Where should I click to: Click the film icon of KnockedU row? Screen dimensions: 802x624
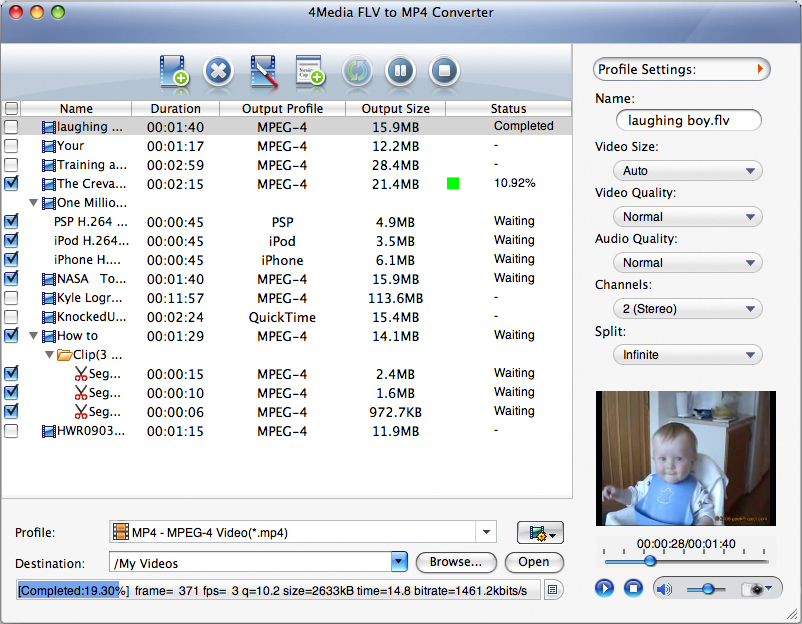click(x=49, y=317)
